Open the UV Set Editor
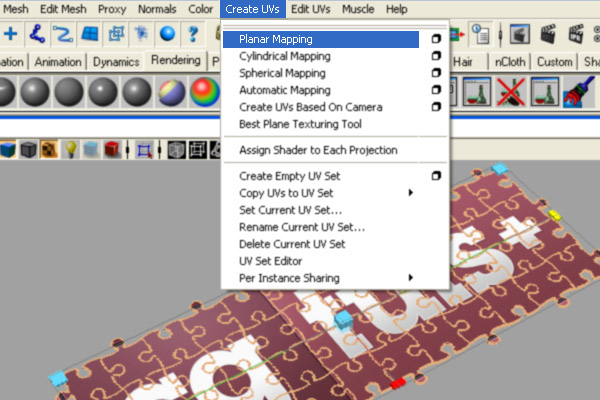The image size is (600, 400). coord(271,261)
